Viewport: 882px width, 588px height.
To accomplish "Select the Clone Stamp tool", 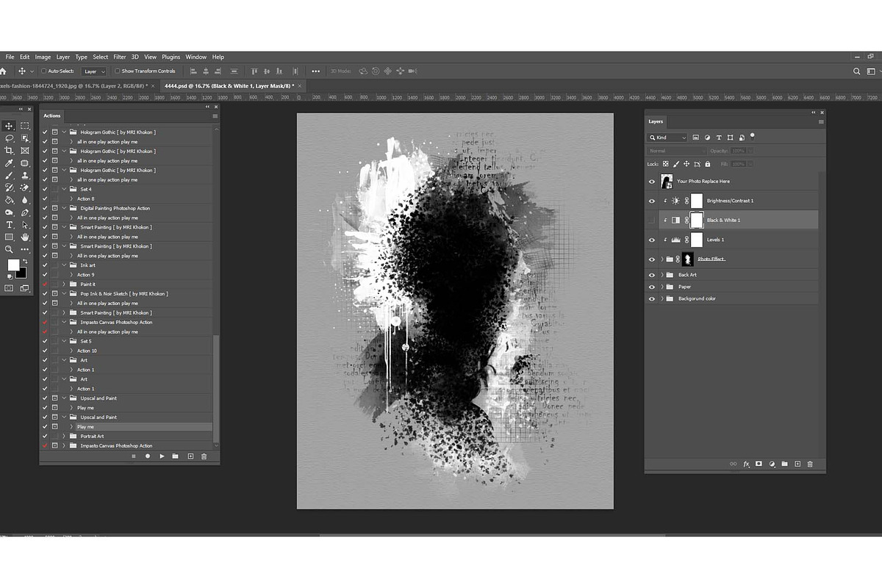I will [x=25, y=176].
